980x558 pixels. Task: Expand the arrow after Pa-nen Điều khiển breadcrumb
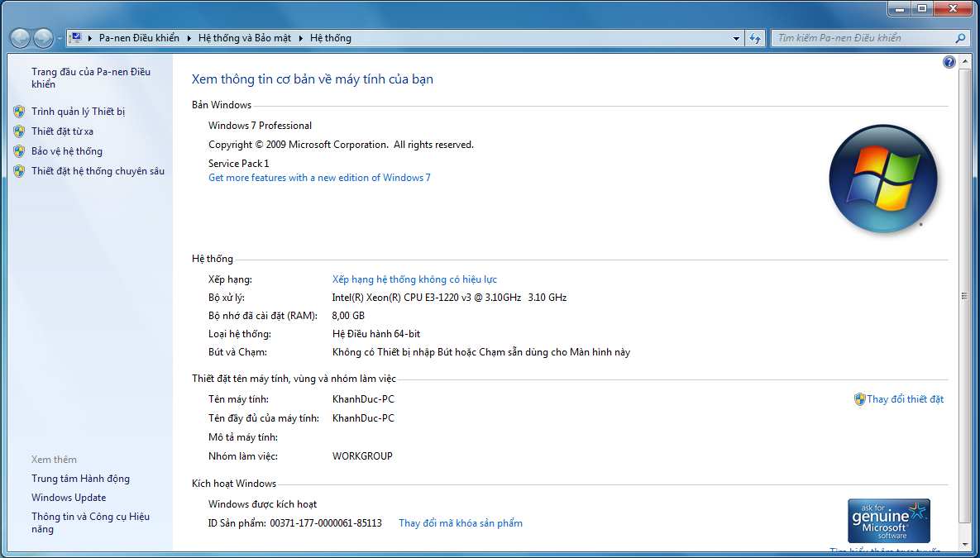tap(188, 38)
